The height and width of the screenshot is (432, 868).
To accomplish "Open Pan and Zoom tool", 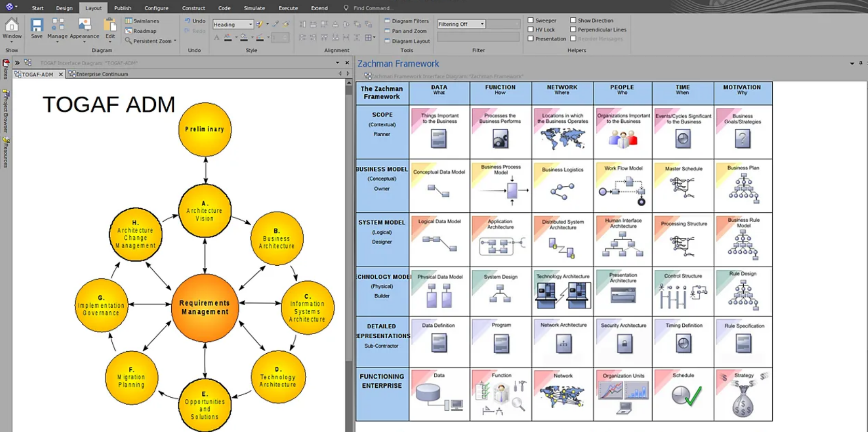I will click(405, 31).
